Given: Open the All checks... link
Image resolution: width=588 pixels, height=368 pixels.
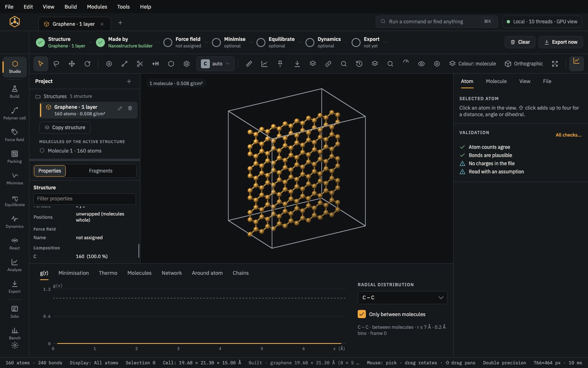Looking at the screenshot, I should [568, 135].
